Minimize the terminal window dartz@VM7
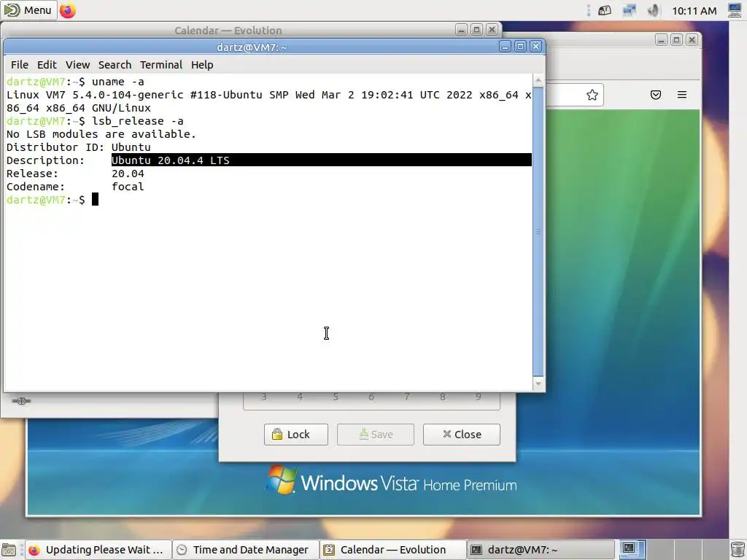Viewport: 747px width, 560px height. (505, 46)
